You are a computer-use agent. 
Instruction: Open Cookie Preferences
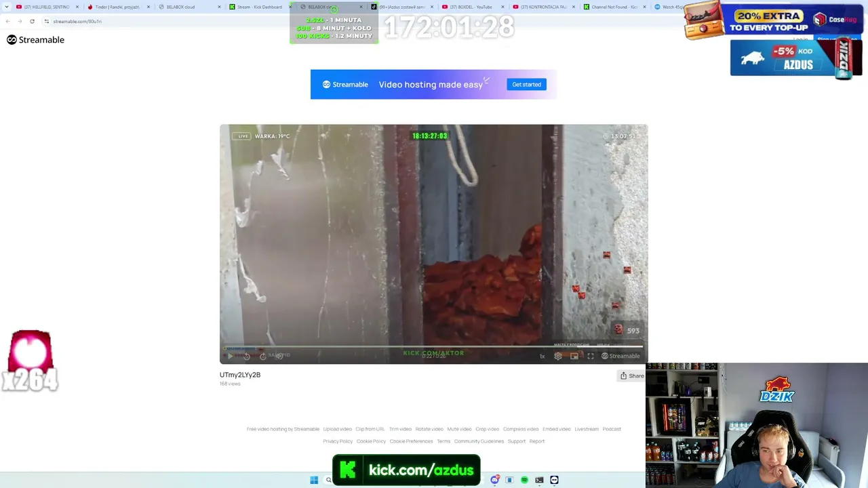point(411,441)
